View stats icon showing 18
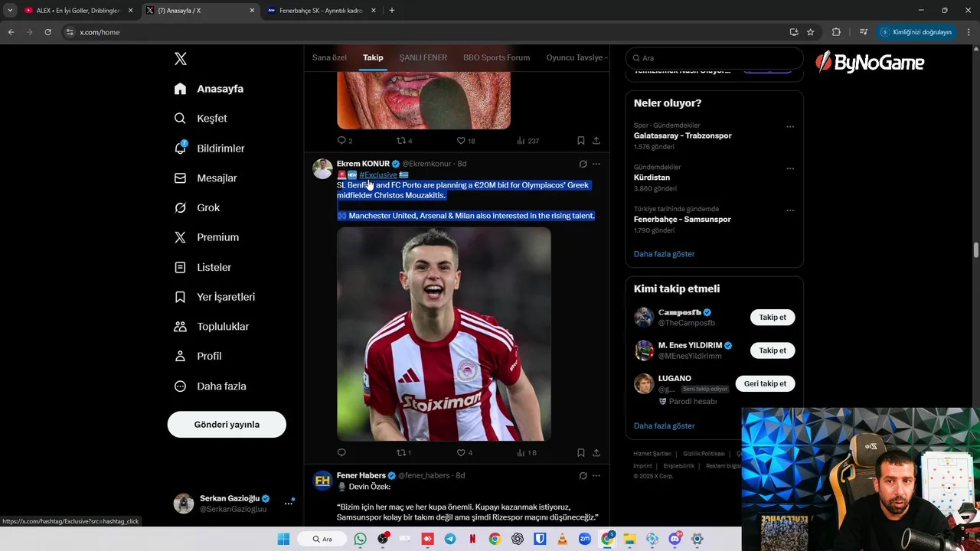Screen dimensions: 980x551 point(521,453)
